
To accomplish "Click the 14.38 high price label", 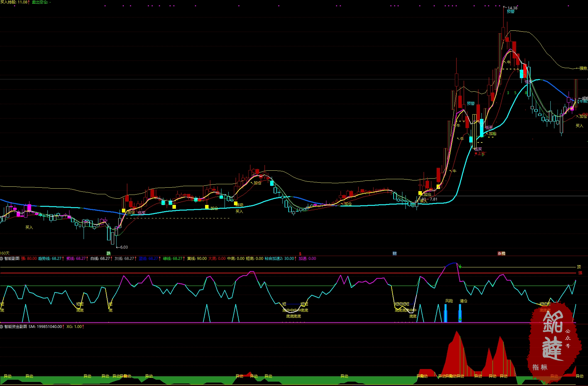I will click(x=512, y=8).
